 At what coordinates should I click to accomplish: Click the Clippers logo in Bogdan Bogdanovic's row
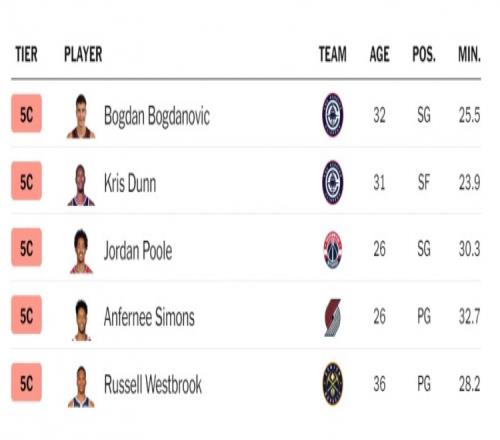333,115
